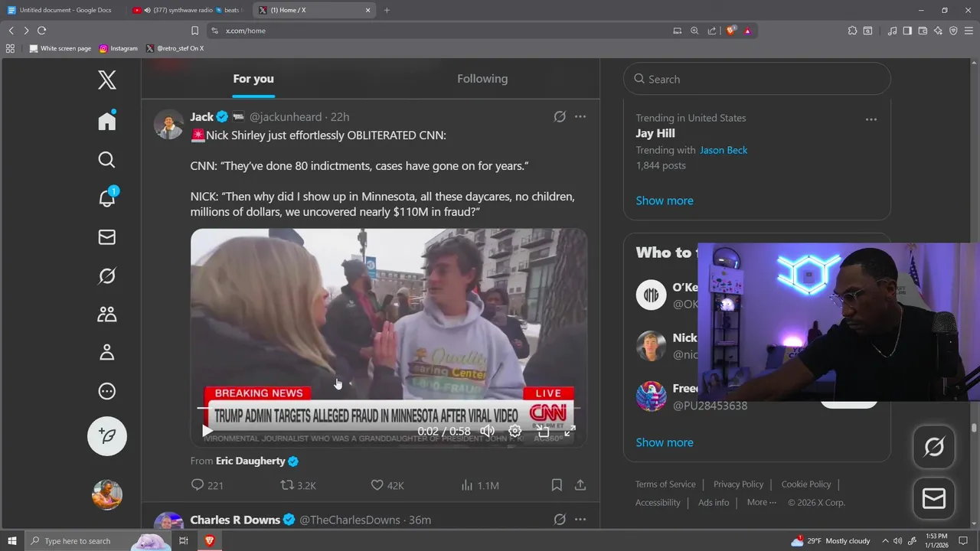
Task: Show more trending topics
Action: (665, 201)
